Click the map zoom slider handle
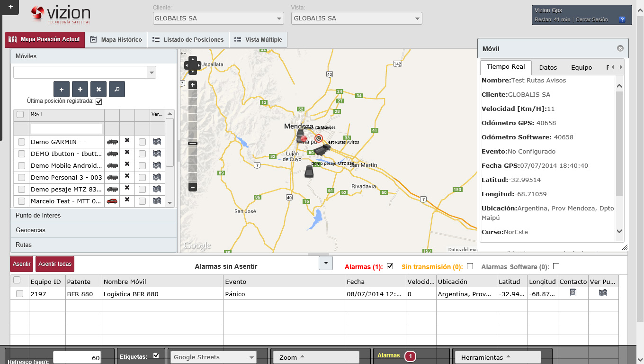 (193, 143)
